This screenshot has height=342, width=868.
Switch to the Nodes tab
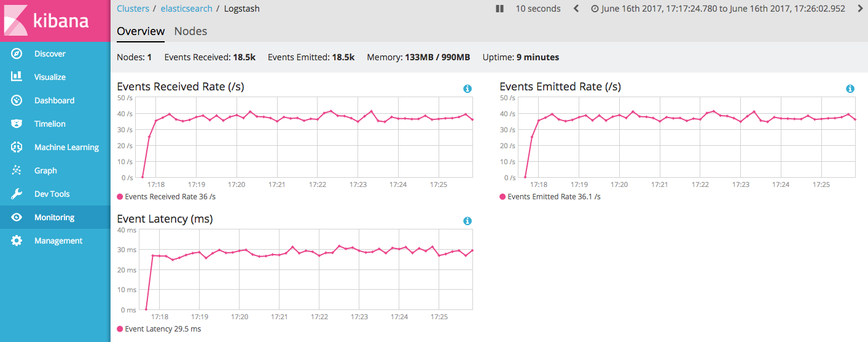point(191,31)
